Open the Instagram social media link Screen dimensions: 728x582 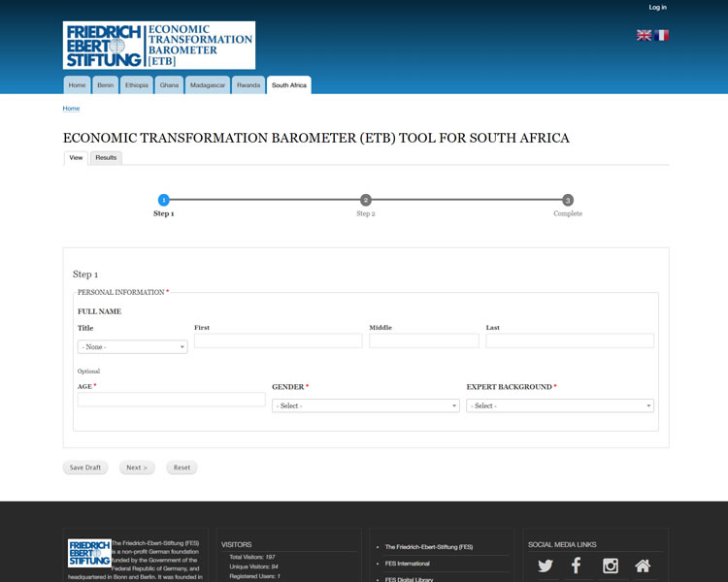pyautogui.click(x=611, y=566)
